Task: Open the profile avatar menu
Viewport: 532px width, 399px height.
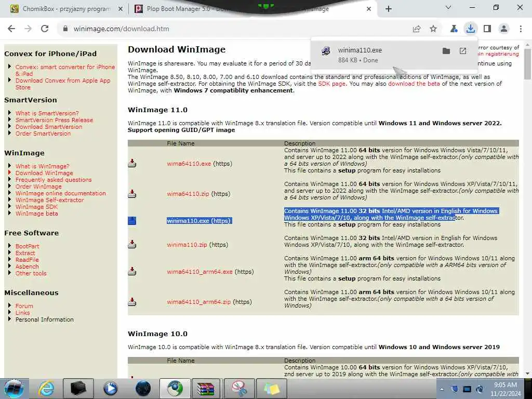Action: coord(504,29)
